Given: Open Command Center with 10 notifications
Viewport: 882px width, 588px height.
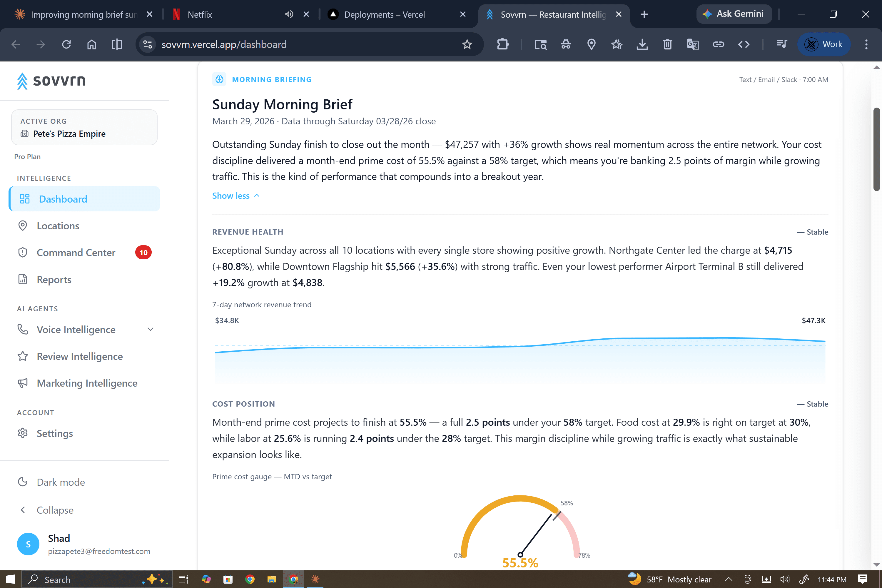Looking at the screenshot, I should point(76,252).
